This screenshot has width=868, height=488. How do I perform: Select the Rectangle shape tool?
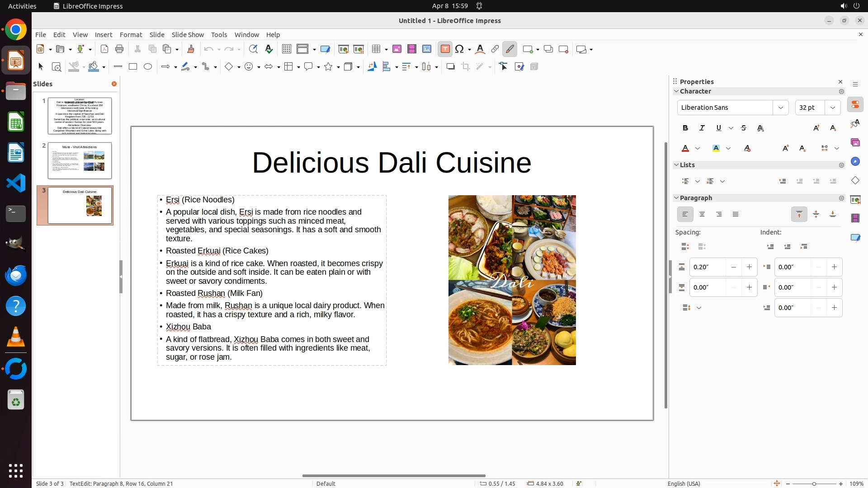(x=133, y=67)
